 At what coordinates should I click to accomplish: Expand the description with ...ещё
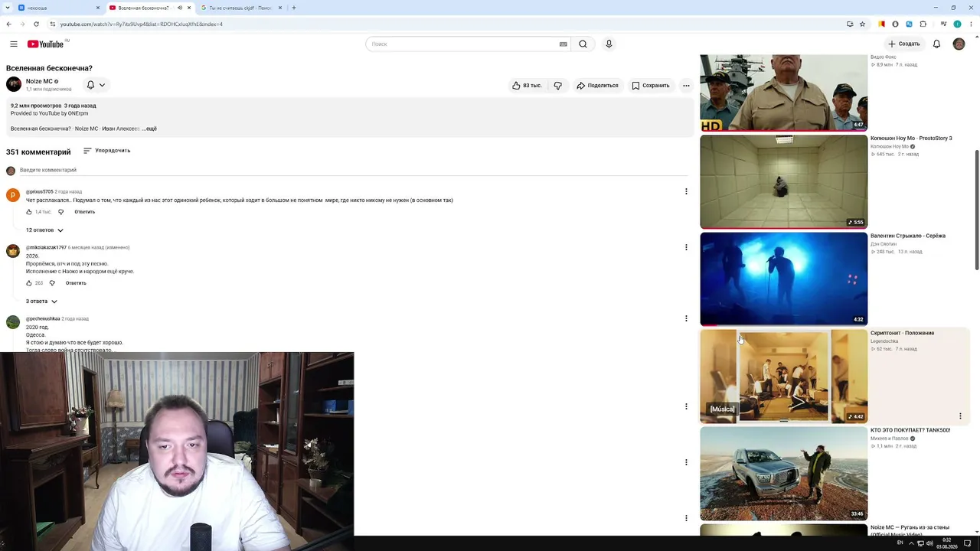[149, 129]
